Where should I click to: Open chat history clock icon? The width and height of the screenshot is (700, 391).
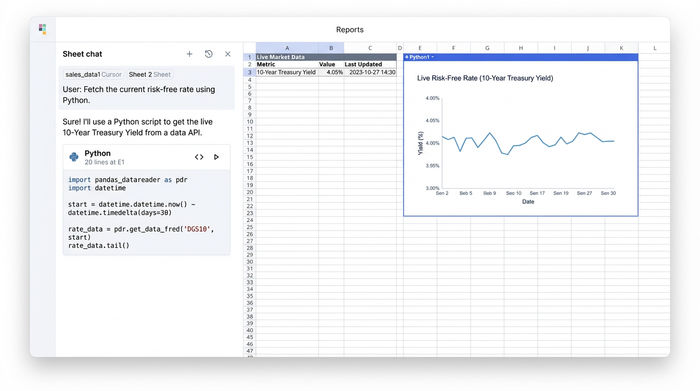tap(208, 54)
